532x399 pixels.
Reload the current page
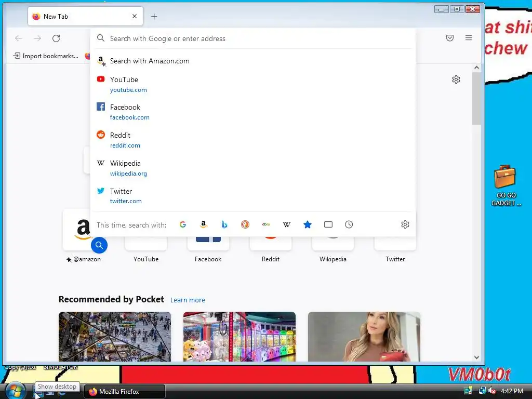point(56,38)
